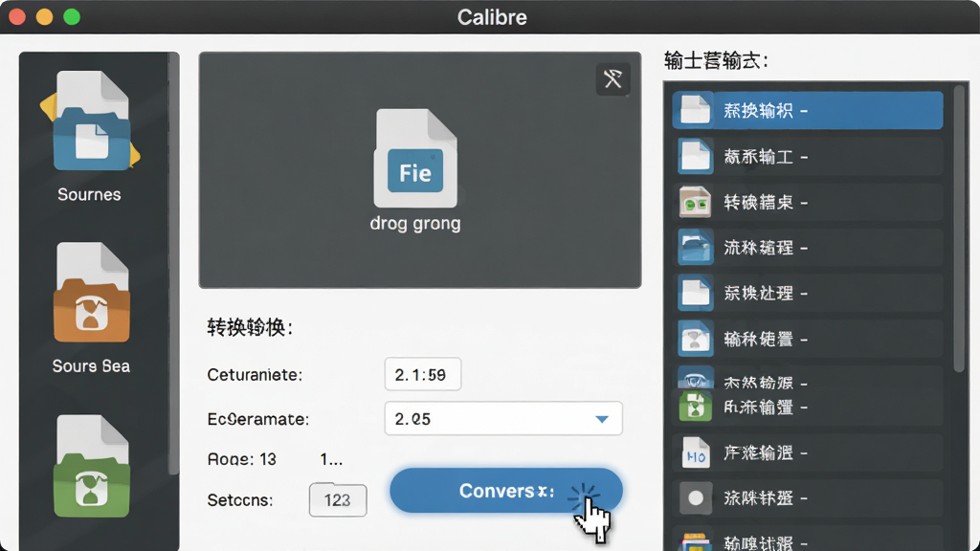Screen dimensions: 980x551
Task: Click the Ceturaniete field showing 2.1:59
Action: 423,374
